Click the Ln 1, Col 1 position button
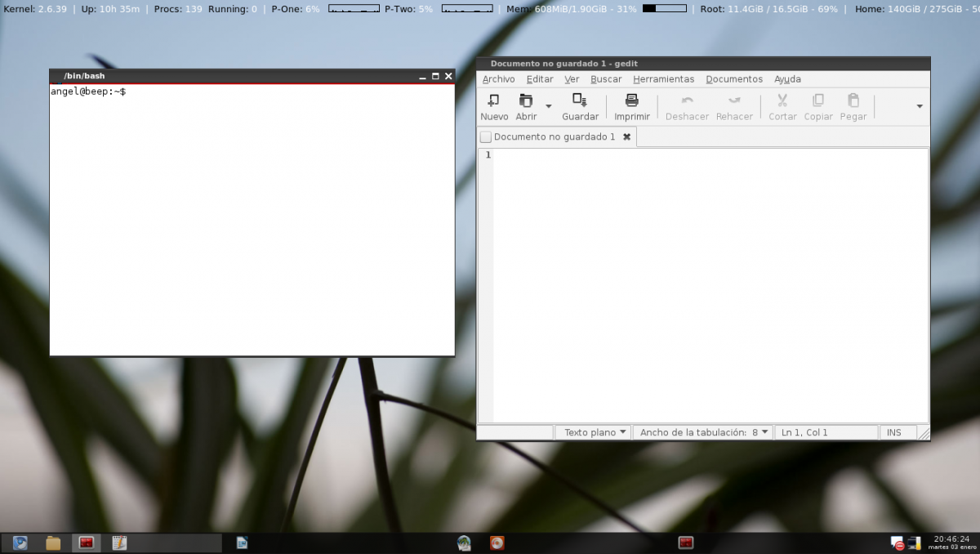Image resolution: width=980 pixels, height=554 pixels. coord(826,431)
